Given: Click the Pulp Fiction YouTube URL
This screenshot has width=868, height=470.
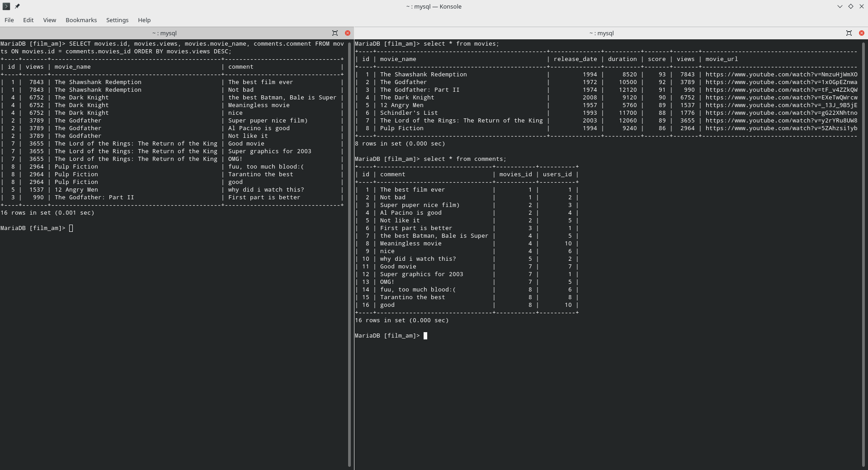Looking at the screenshot, I should 781,128.
